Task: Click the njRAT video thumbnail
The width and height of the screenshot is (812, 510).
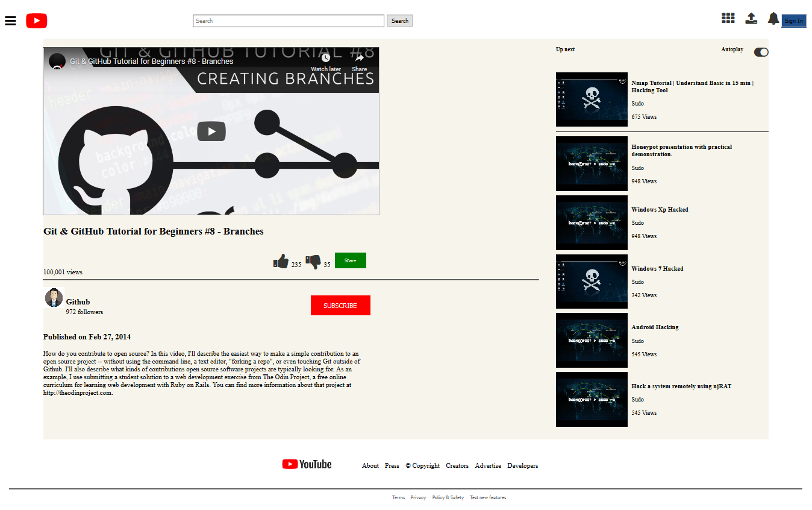Action: [x=592, y=399]
